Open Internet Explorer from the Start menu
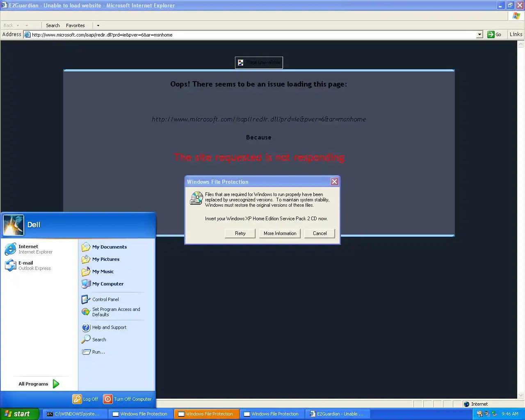525x420 pixels. pos(39,249)
